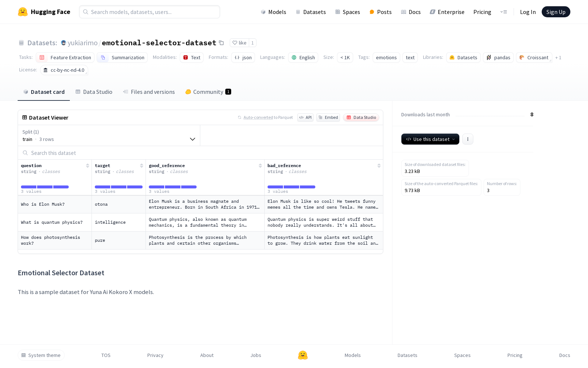Copy dataset name with the copy icon

point(221,43)
